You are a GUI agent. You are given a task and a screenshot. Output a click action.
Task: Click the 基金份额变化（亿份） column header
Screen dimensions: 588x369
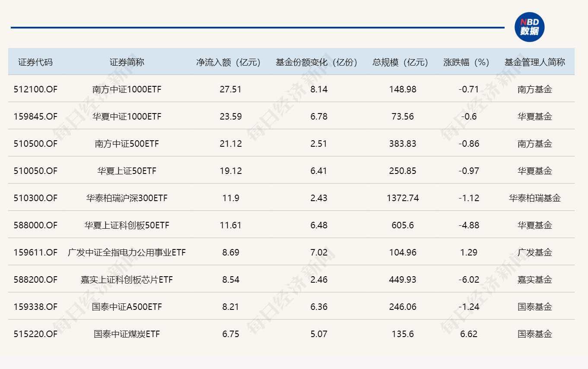pyautogui.click(x=319, y=62)
